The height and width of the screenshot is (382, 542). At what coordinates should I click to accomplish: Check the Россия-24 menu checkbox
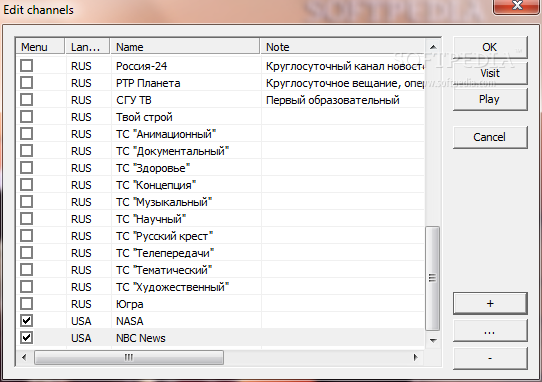pos(27,66)
